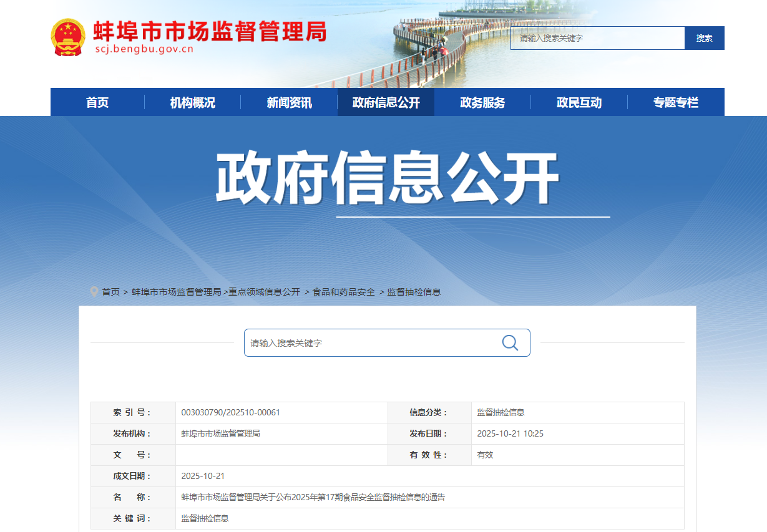Focus the top header search field
The image size is (767, 532).
tap(597, 38)
